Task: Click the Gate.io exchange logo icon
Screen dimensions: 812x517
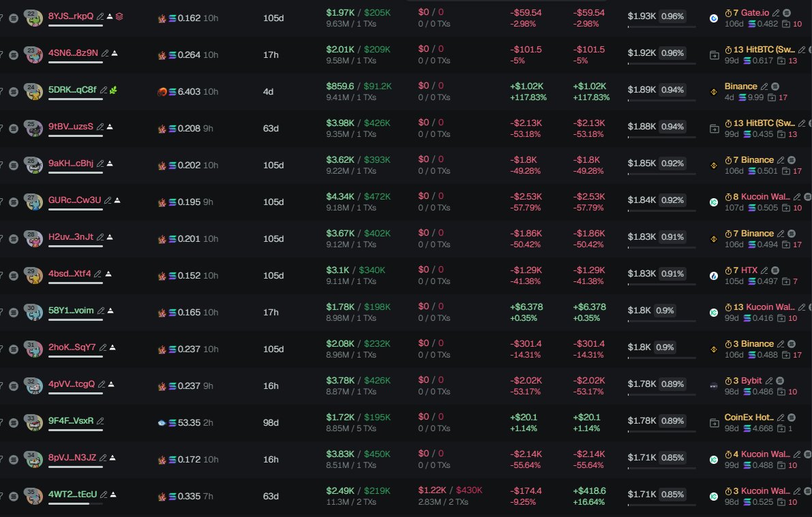Action: pyautogui.click(x=714, y=18)
